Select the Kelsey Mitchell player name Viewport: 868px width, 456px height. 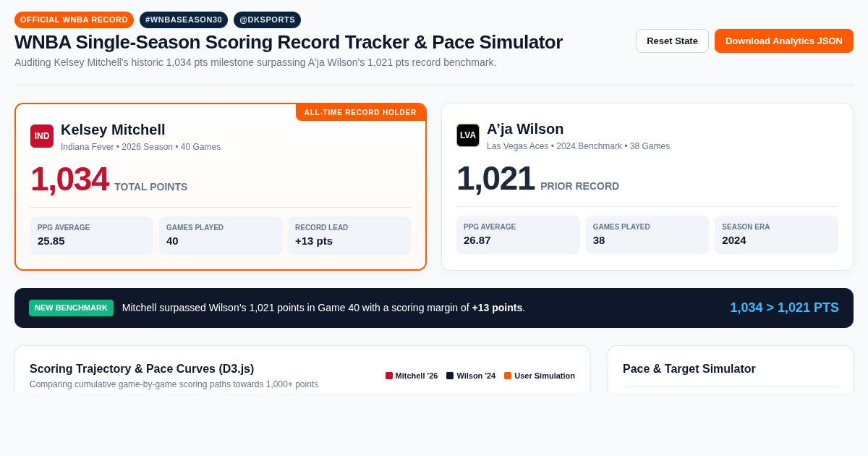pyautogui.click(x=113, y=130)
